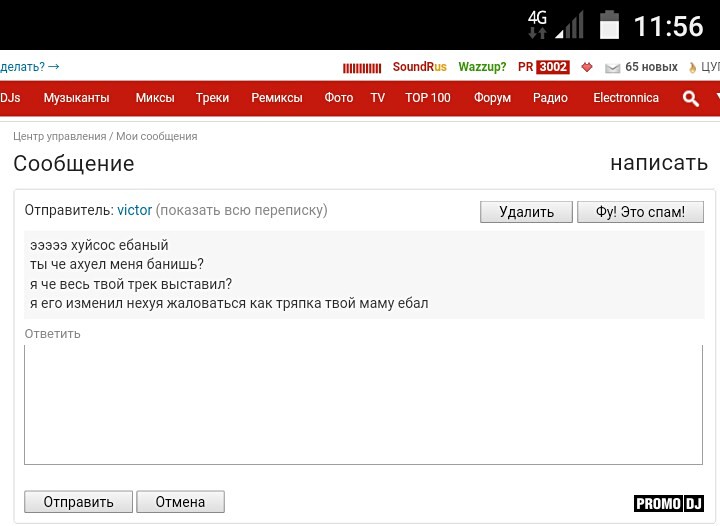Click the Отмена button

(180, 502)
